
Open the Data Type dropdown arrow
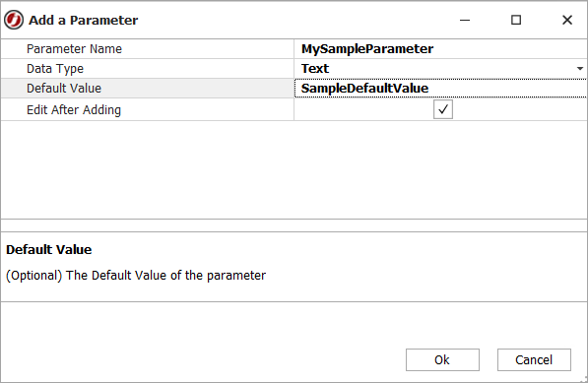tap(580, 69)
